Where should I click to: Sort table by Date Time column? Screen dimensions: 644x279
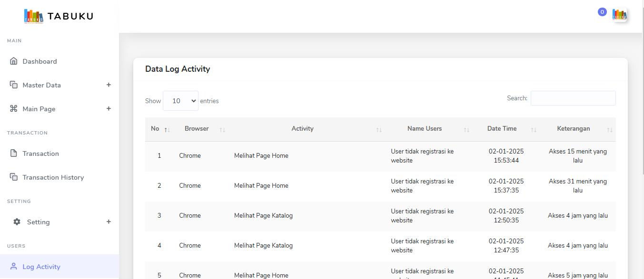[x=502, y=129]
